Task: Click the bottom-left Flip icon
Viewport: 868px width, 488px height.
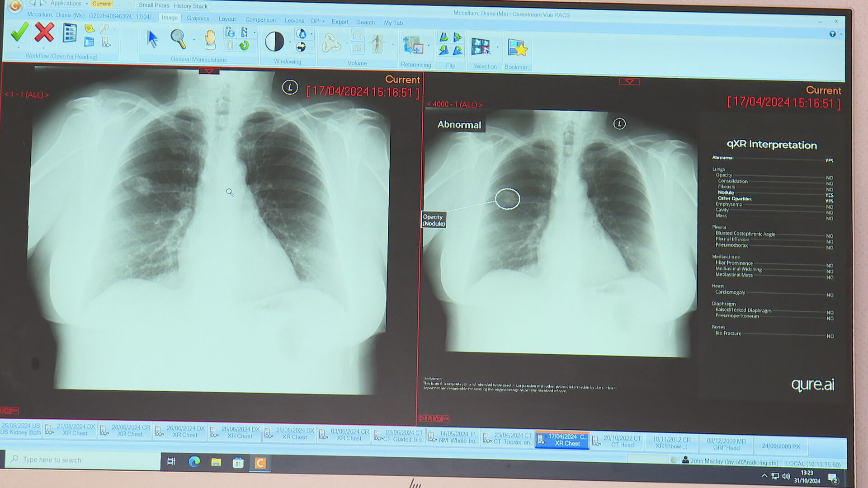Action: (x=444, y=50)
